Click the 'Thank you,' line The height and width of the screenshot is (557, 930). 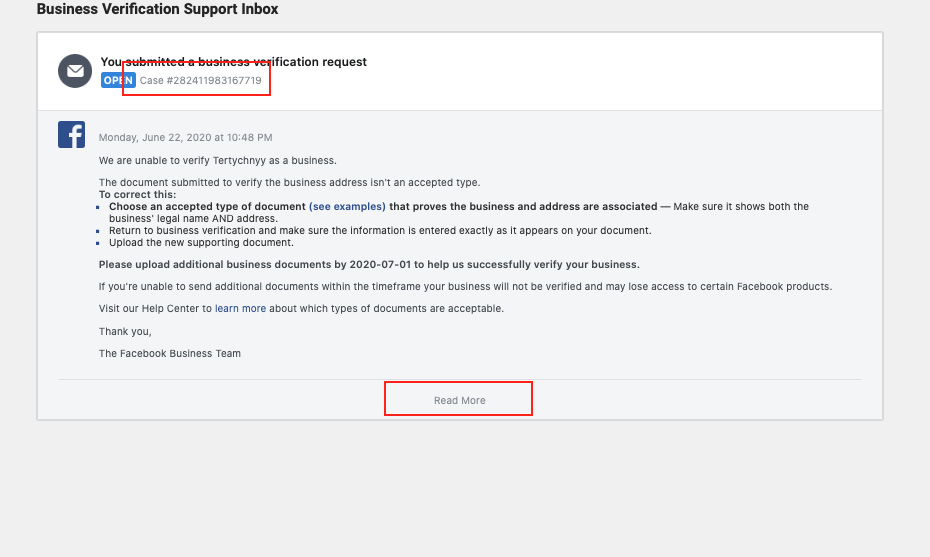(125, 332)
